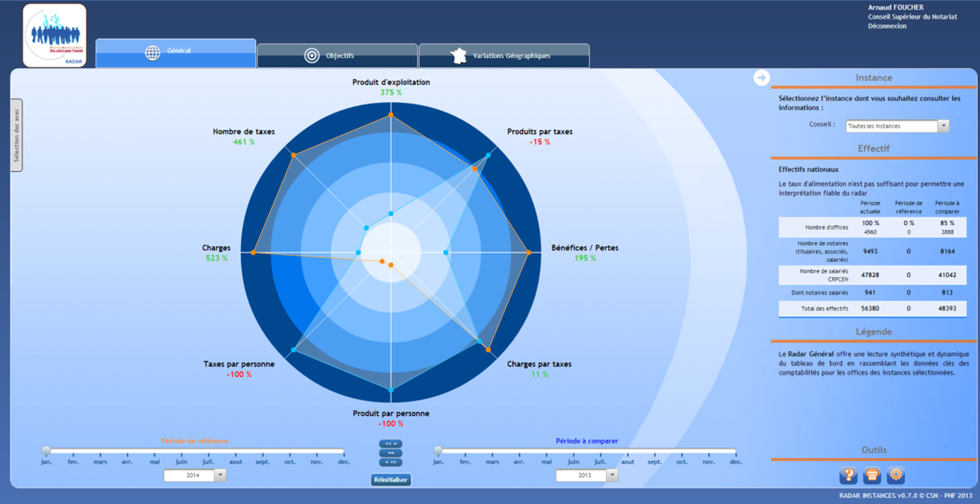The width and height of the screenshot is (980, 504).
Task: Click the Période de référence slider handle
Action: tap(47, 450)
